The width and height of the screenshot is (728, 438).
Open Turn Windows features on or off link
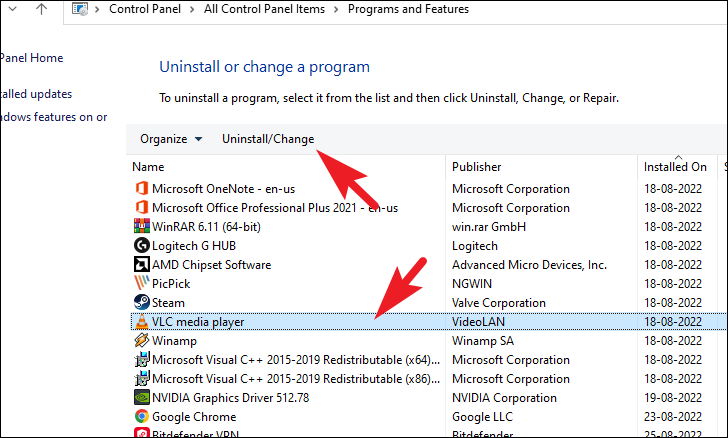pyautogui.click(x=54, y=117)
